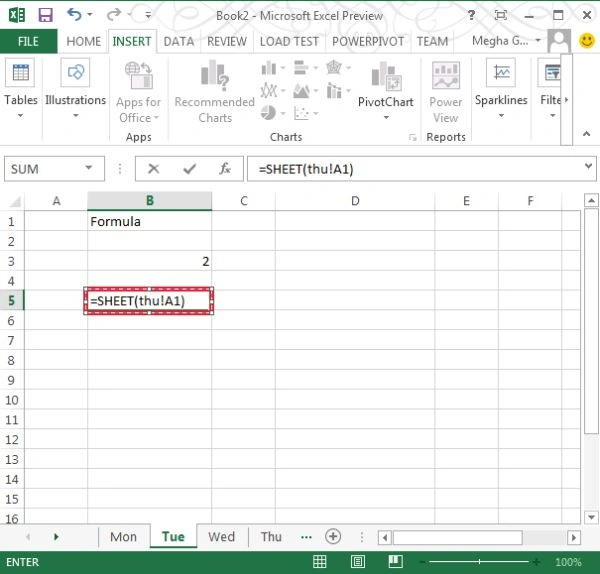Insert a combo chart

(x=334, y=91)
